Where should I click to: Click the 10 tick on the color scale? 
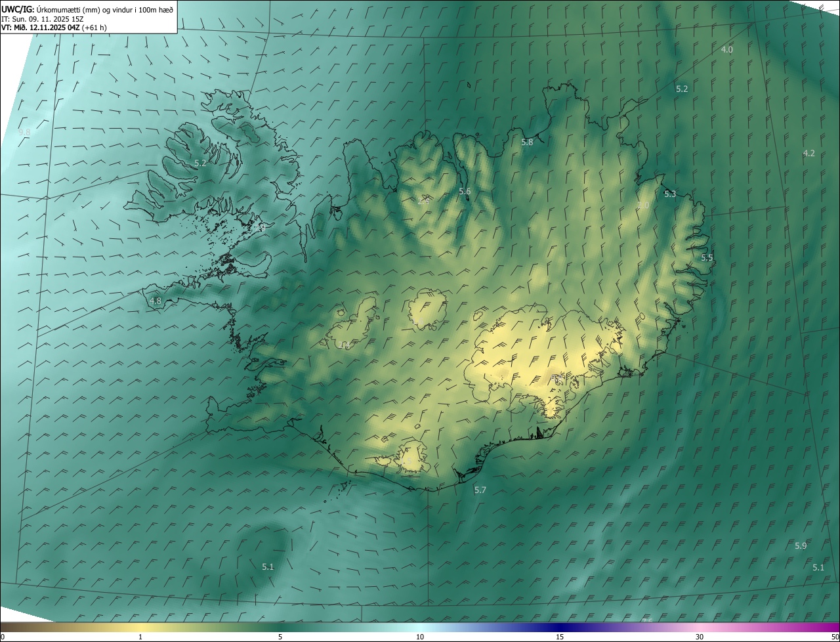coord(420,637)
